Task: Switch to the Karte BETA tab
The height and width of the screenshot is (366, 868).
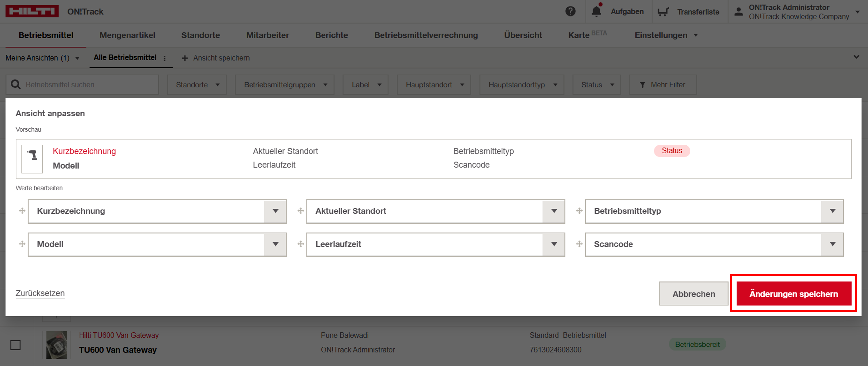Action: (x=587, y=35)
